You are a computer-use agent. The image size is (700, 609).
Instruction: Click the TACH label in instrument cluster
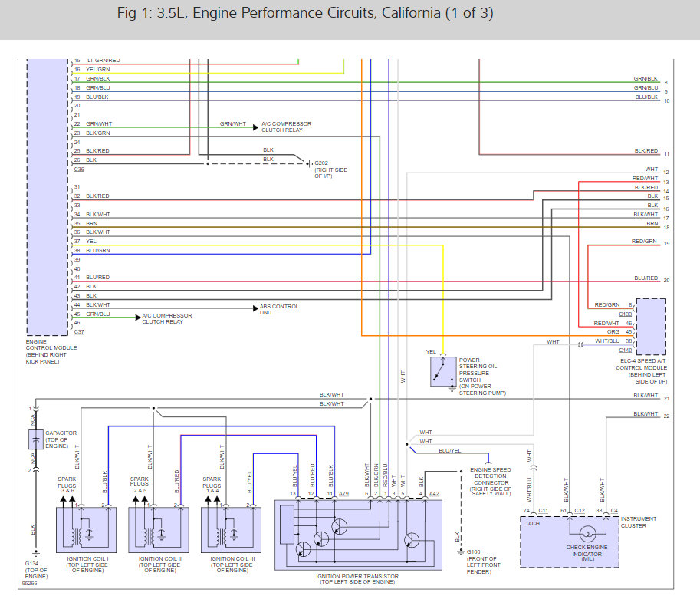pyautogui.click(x=532, y=523)
